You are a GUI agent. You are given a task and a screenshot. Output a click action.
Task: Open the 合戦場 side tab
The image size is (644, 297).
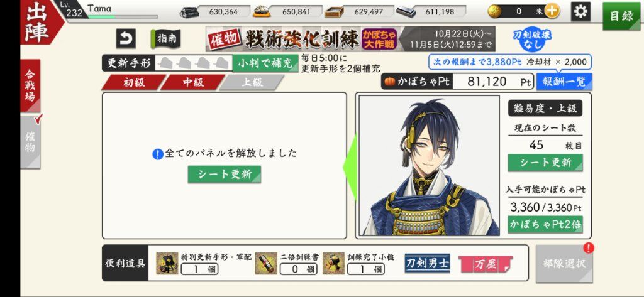[x=31, y=85]
